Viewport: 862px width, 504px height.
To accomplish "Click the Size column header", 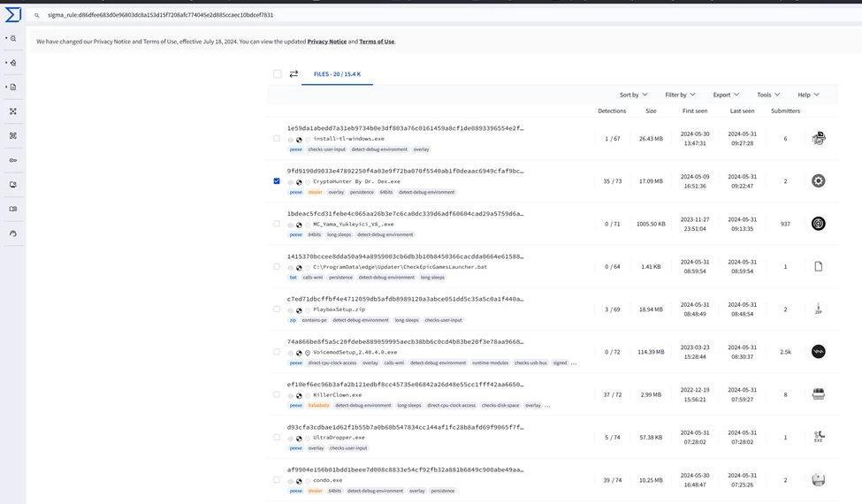I will click(651, 111).
